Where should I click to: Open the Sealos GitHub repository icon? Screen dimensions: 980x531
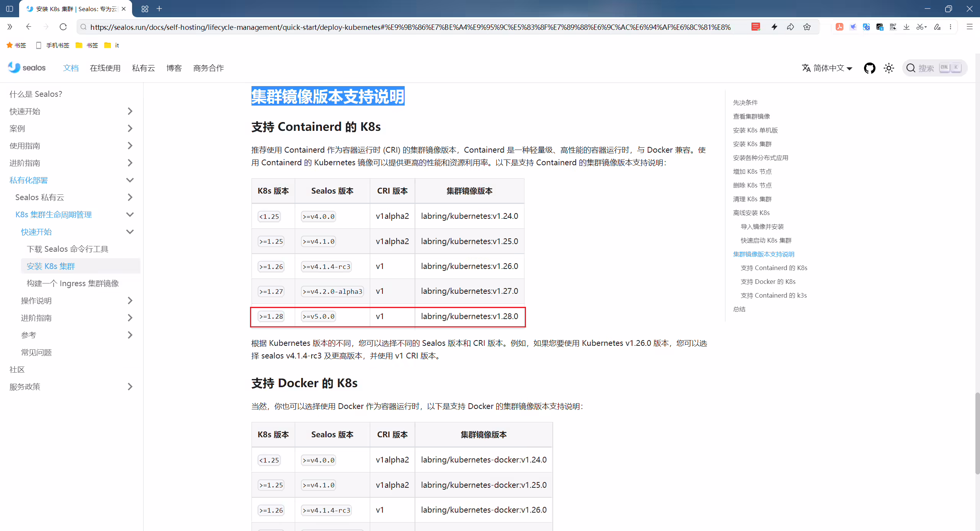pyautogui.click(x=869, y=68)
